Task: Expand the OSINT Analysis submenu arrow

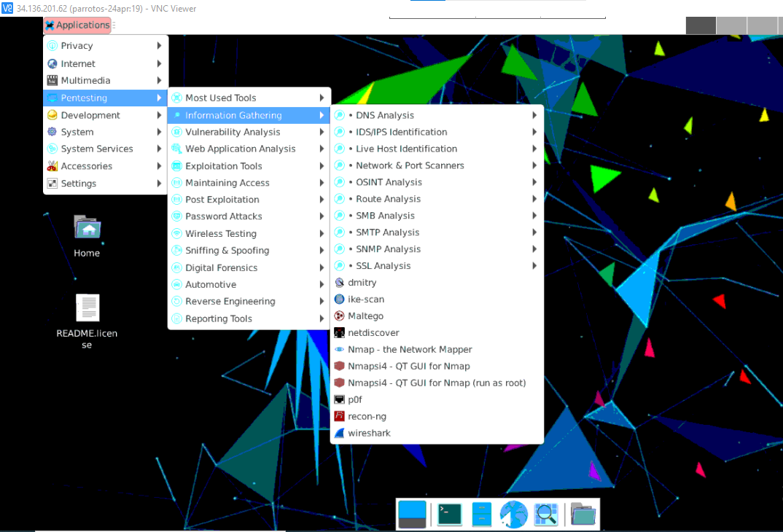Action: pyautogui.click(x=534, y=182)
